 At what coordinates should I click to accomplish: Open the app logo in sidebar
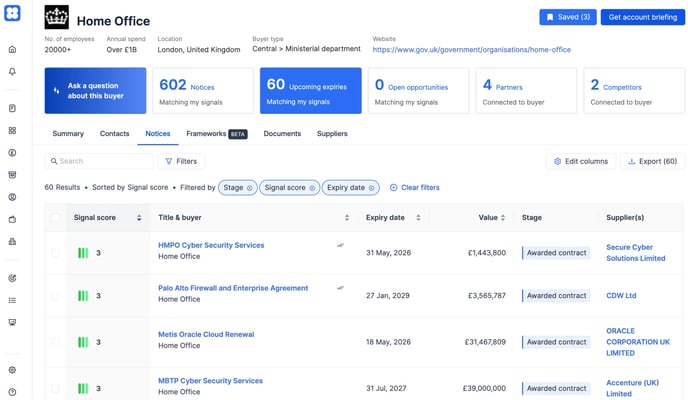click(x=12, y=13)
